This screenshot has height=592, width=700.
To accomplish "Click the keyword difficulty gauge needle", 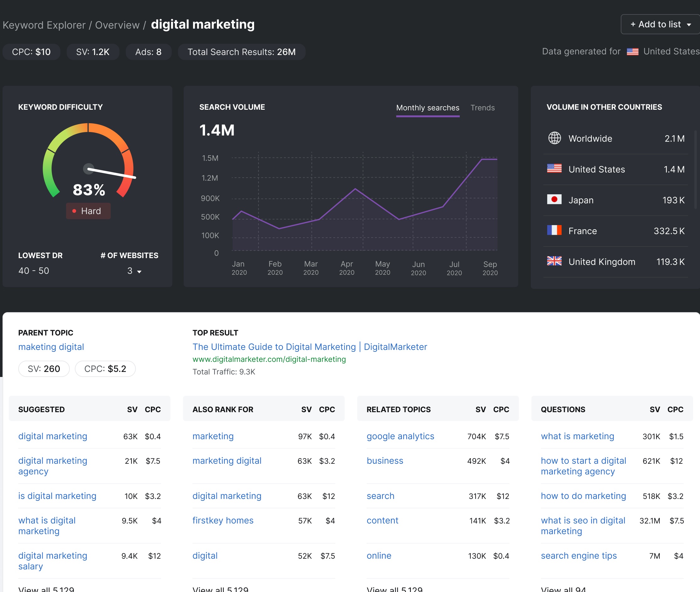I will 111,173.
